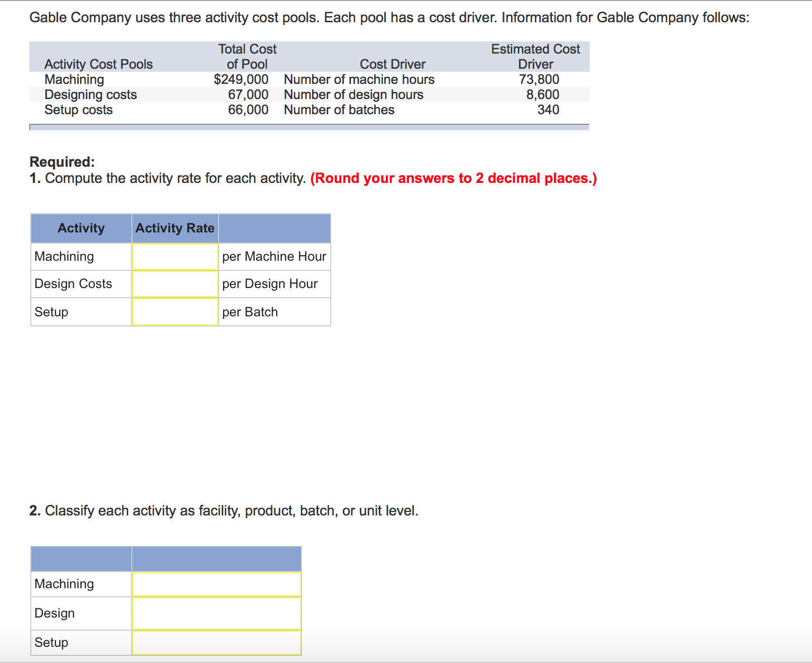Click the Design Costs activity rate input field
Image resolution: width=812 pixels, height=663 pixels.
[x=174, y=283]
